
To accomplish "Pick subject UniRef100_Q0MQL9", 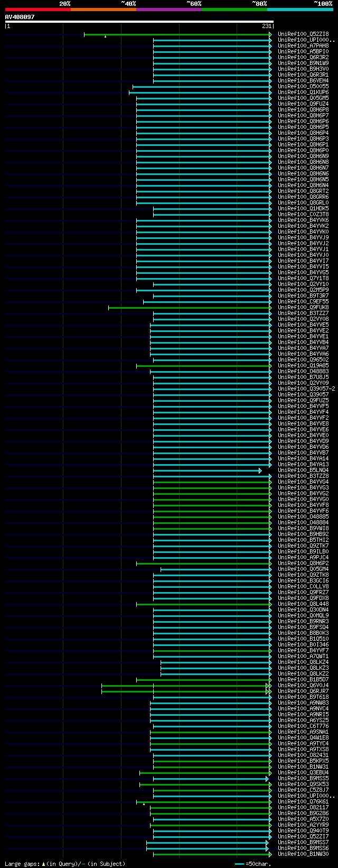I will point(303,615).
